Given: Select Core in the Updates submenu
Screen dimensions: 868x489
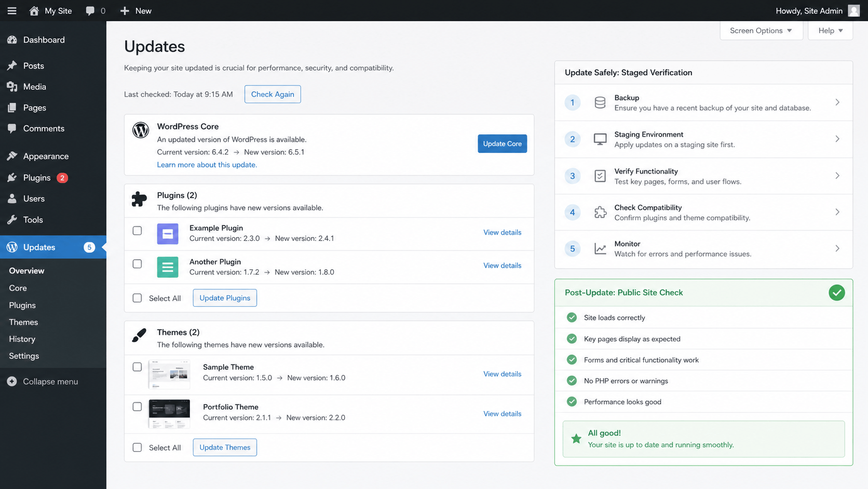Looking at the screenshot, I should (18, 288).
